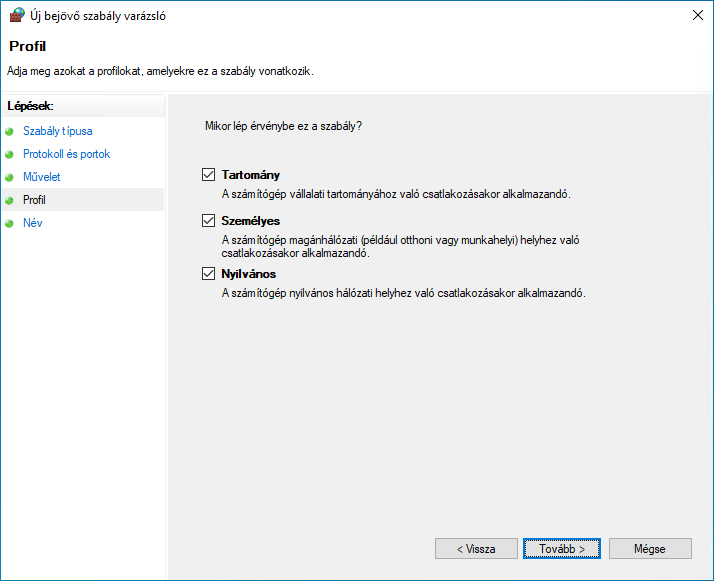This screenshot has width=714, height=581.
Task: Toggle the Személyes profile checkbox
Action: [x=209, y=220]
